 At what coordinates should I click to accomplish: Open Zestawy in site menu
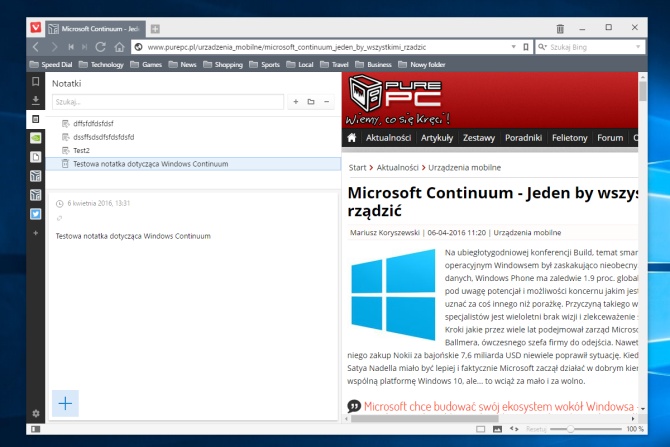click(479, 138)
